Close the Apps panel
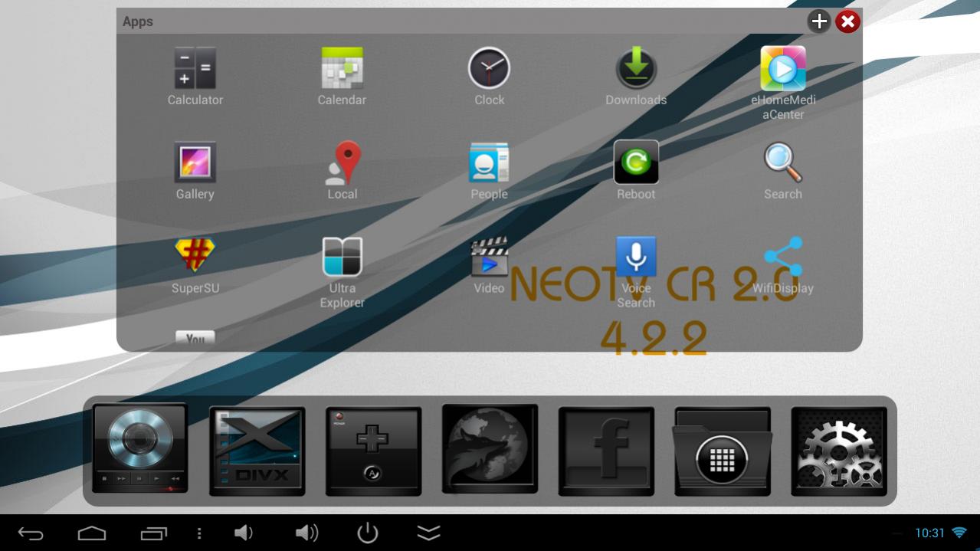The height and width of the screenshot is (551, 980). (x=847, y=21)
